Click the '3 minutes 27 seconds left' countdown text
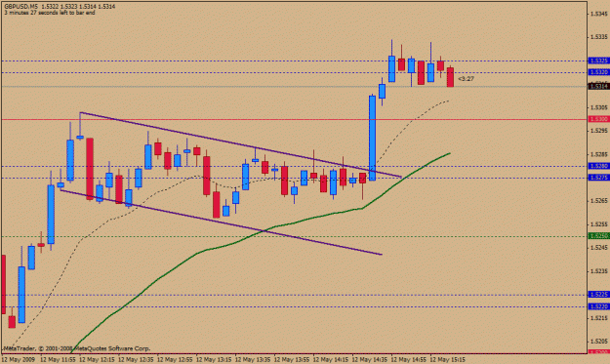610x364 pixels. coord(50,13)
